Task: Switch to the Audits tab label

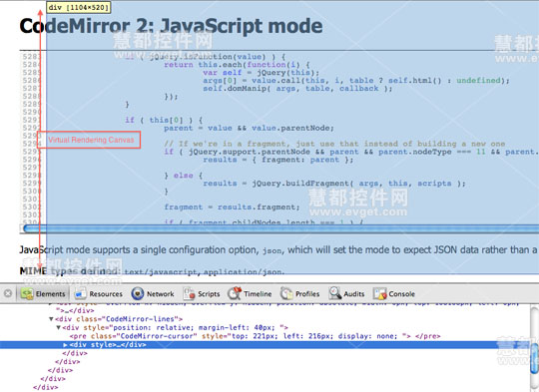Action: tap(354, 294)
